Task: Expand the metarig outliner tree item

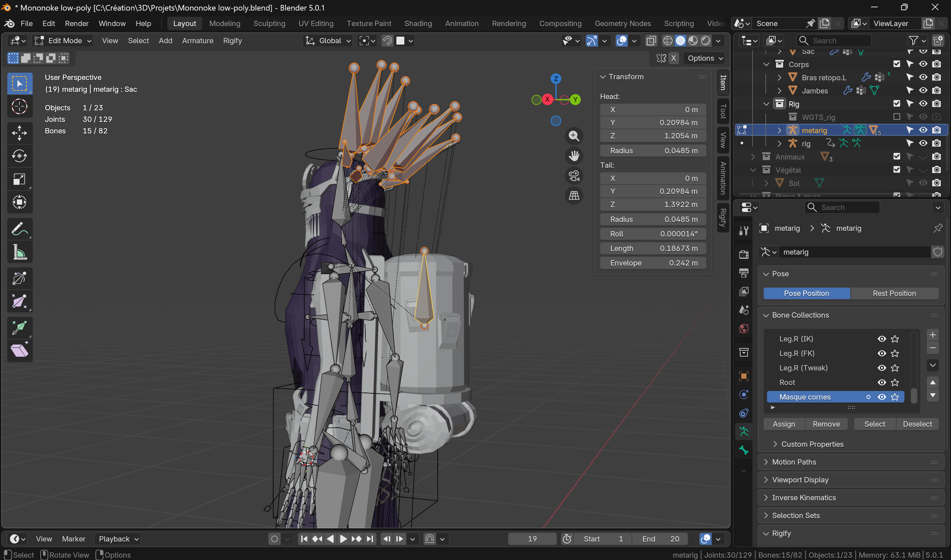Action: click(779, 130)
